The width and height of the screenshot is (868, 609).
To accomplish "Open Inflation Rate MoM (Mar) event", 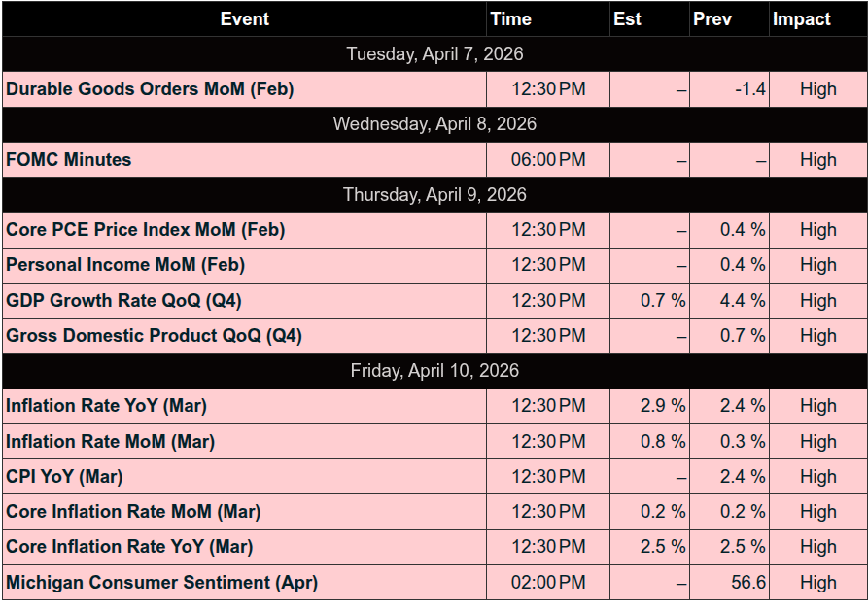I will click(x=111, y=441).
